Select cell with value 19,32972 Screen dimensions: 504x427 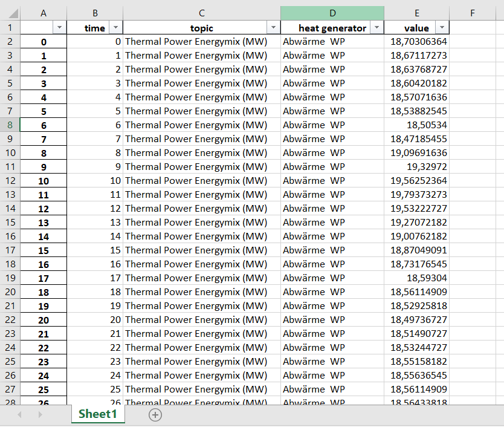(416, 167)
